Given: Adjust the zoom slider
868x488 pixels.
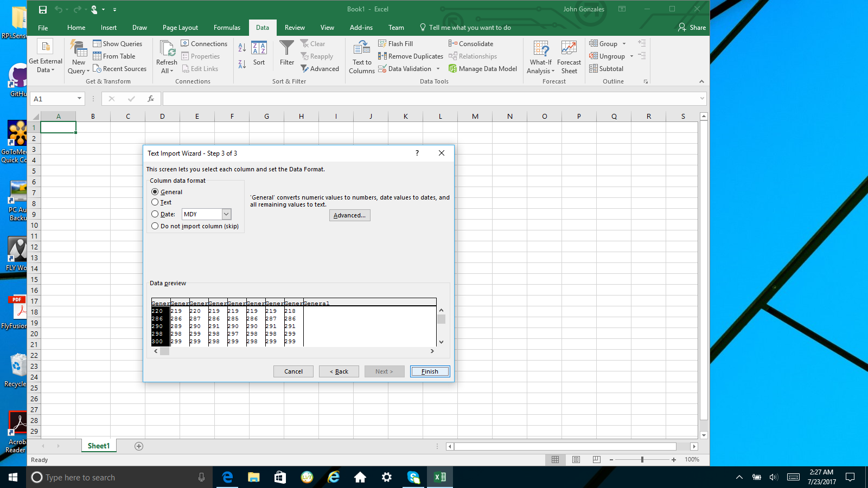Looking at the screenshot, I should point(642,459).
